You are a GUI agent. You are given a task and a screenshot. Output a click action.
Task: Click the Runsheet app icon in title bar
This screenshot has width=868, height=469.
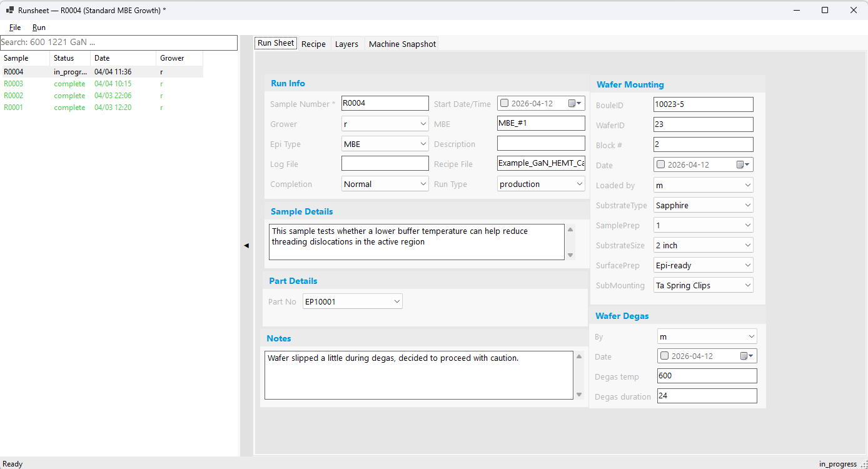(10, 10)
